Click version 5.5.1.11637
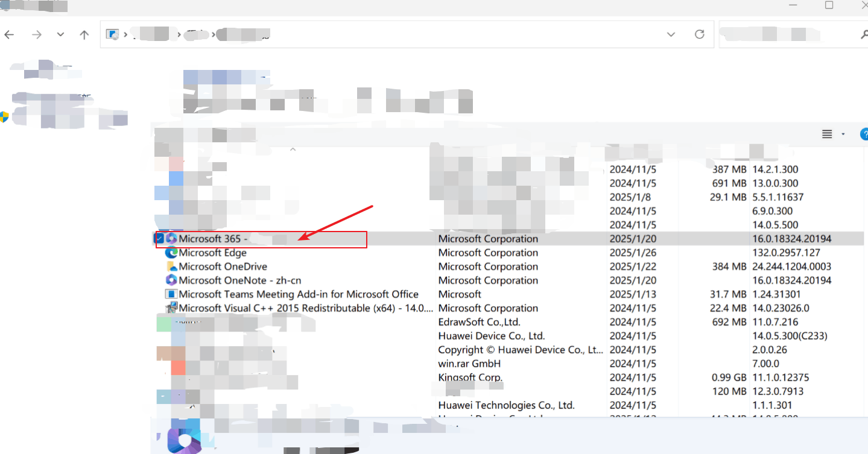This screenshot has width=868, height=454. pos(778,197)
